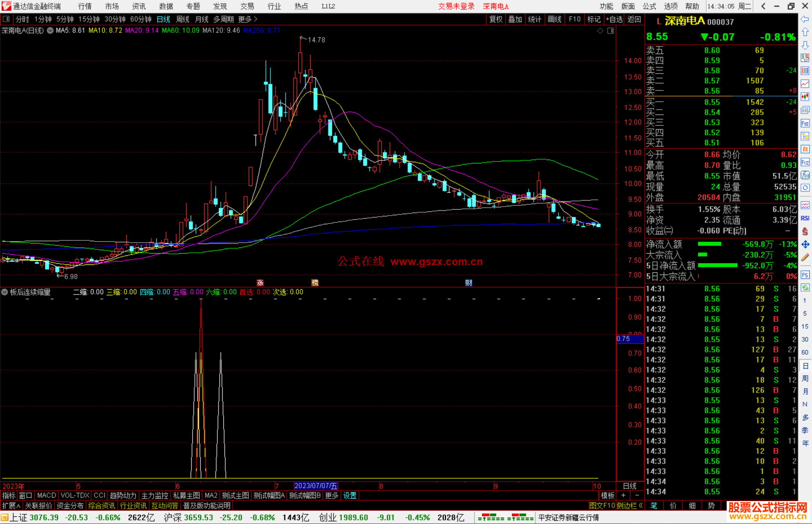Expand 更多 period options in timeframe bar
The image size is (812, 524).
pos(248,19)
